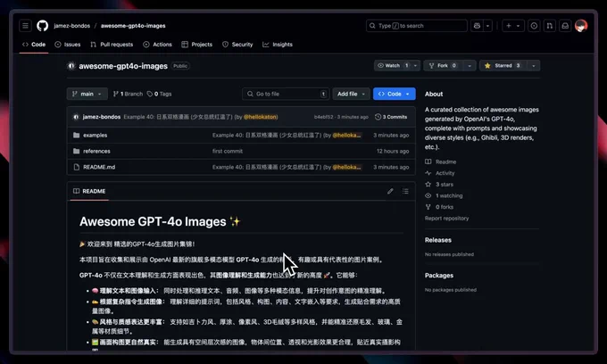The height and width of the screenshot is (364, 607).
Task: Open the blue Code dropdown button
Action: 394,94
